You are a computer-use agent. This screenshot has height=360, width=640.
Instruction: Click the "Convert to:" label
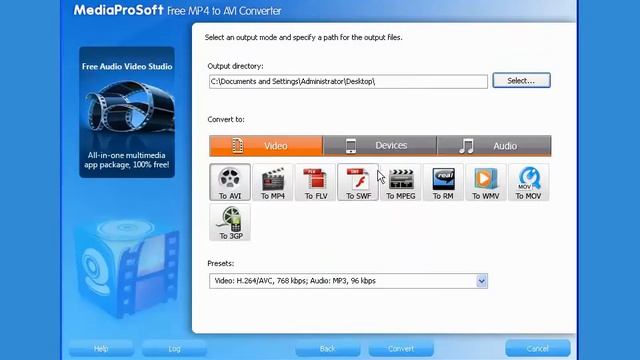[x=226, y=120]
